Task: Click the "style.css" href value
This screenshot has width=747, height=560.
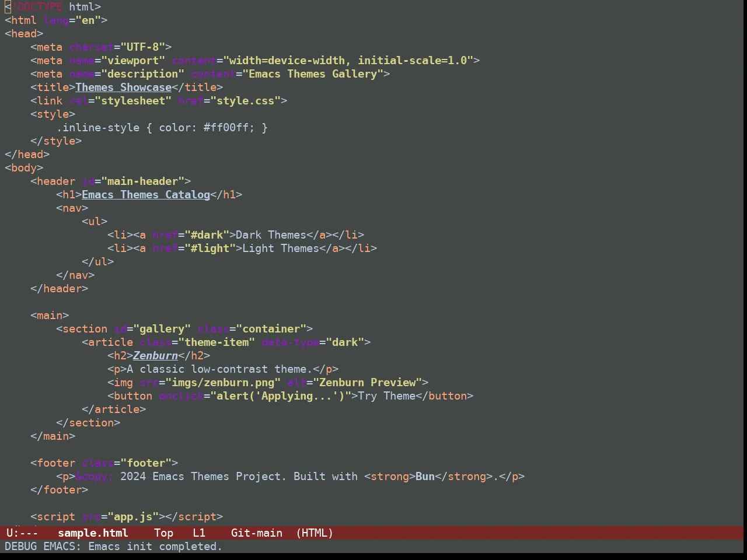Action: 245,101
